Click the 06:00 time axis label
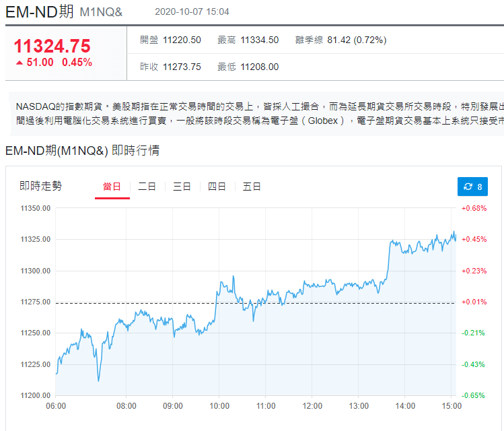Image resolution: width=504 pixels, height=431 pixels. coord(56,406)
